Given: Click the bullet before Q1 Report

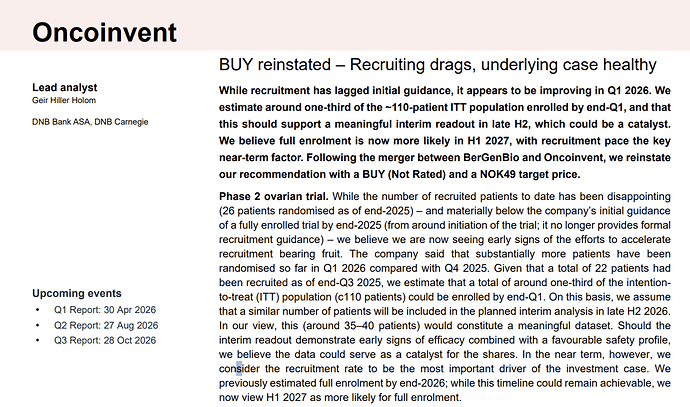Looking at the screenshot, I should pos(37,311).
